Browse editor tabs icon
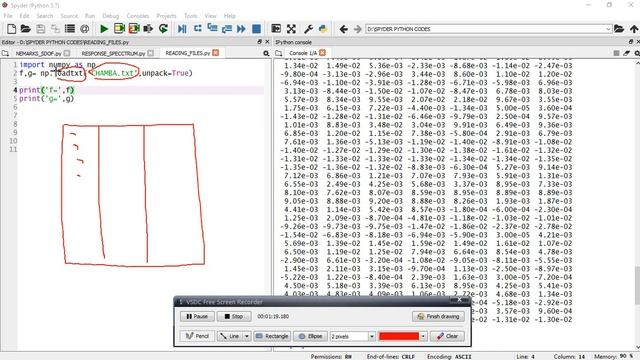Screen dimensions: 640x360 5,53
